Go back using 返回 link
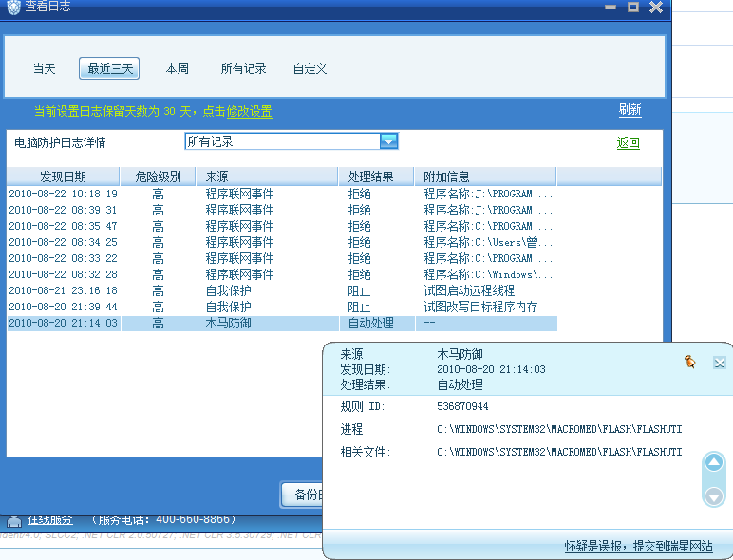 [x=628, y=143]
